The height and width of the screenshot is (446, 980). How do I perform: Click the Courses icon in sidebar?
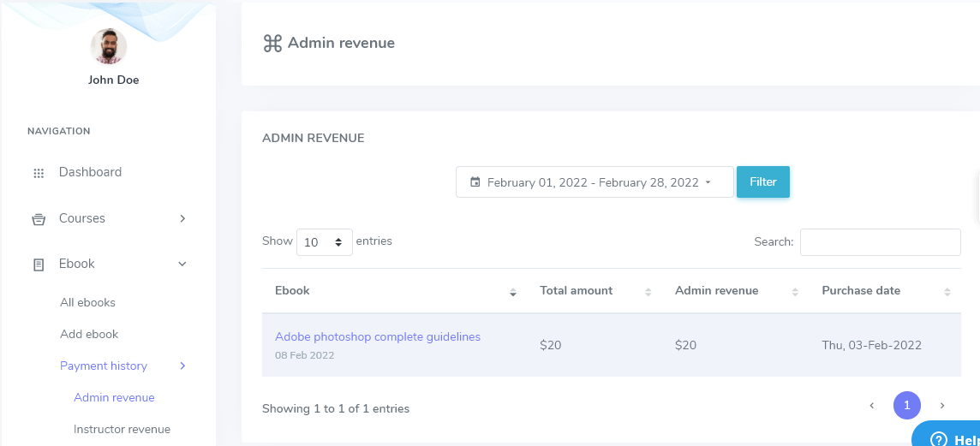click(39, 219)
